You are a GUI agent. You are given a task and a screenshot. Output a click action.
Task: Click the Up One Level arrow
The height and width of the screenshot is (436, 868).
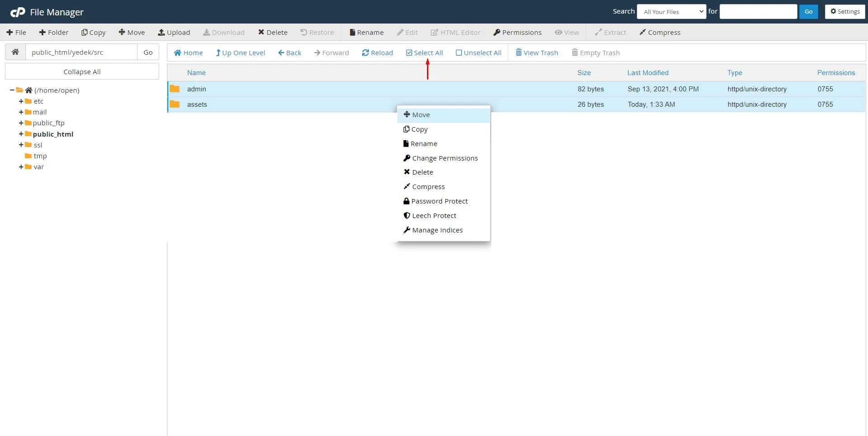218,53
